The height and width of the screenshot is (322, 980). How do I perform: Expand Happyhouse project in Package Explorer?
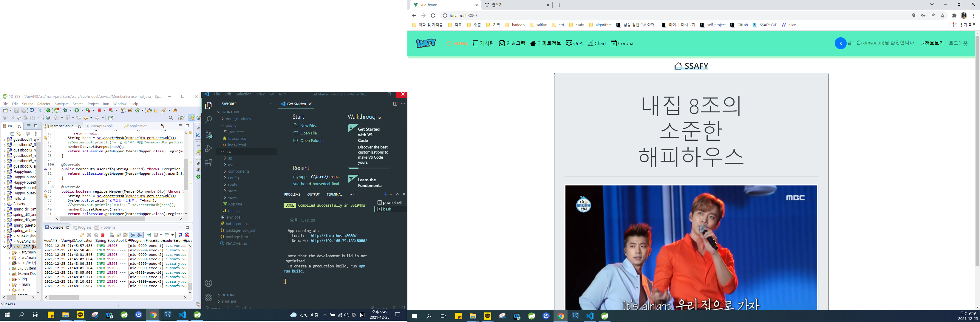(x=4, y=172)
